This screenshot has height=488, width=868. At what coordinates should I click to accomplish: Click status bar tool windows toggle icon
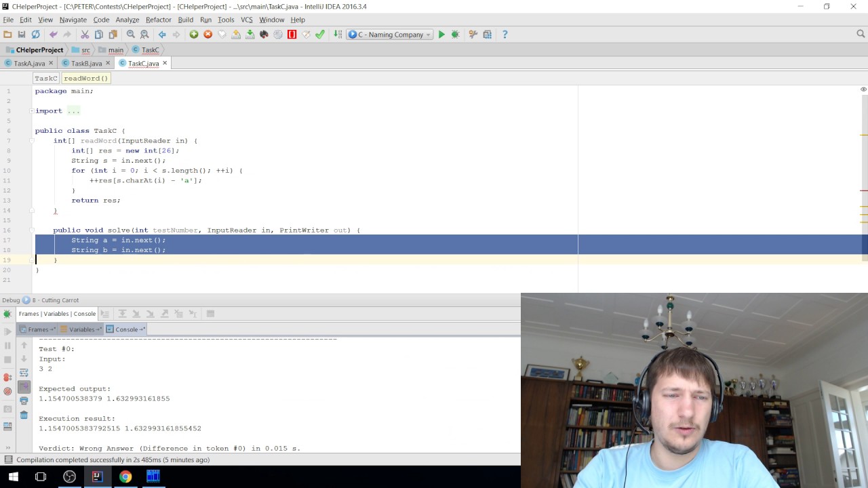click(7, 460)
